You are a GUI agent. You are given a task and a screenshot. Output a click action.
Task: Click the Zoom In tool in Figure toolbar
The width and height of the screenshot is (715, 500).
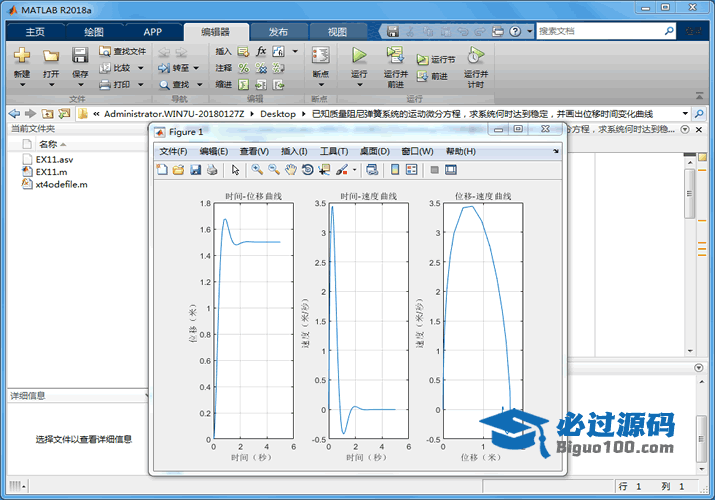pyautogui.click(x=257, y=170)
